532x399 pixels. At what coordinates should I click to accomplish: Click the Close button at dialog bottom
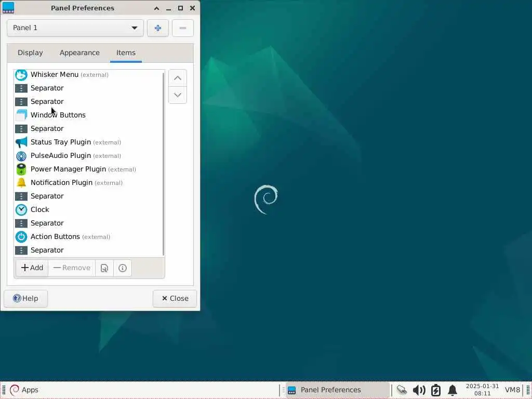tap(175, 299)
